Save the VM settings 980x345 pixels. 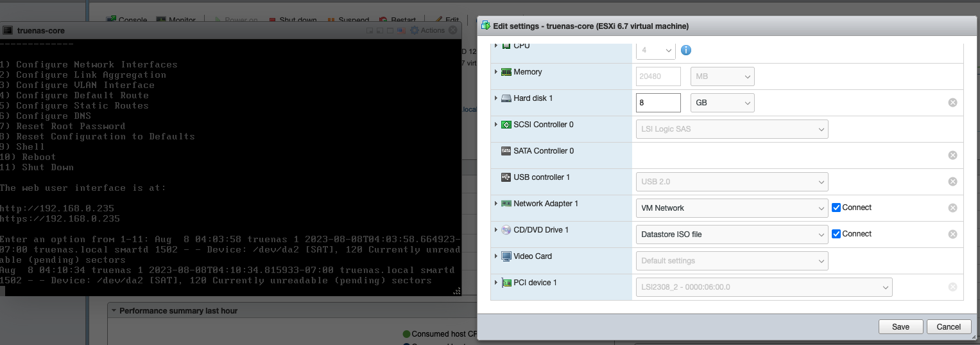[x=900, y=326]
